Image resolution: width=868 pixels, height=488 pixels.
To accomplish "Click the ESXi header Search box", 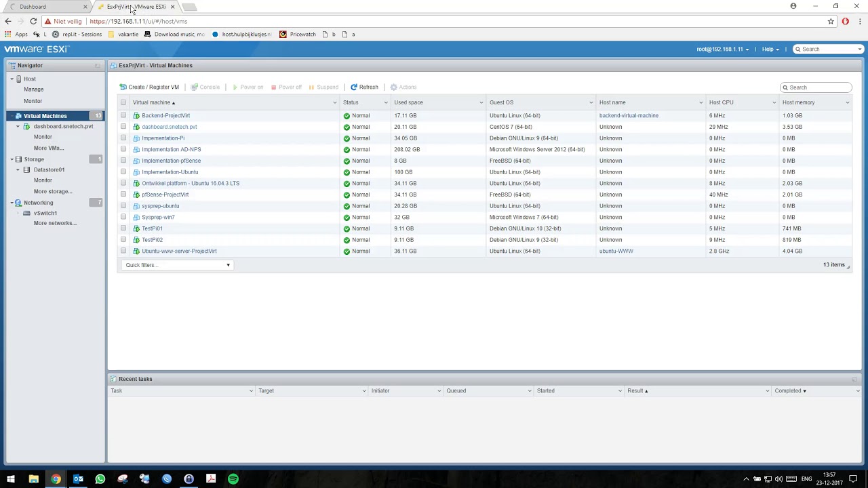I will coord(828,49).
